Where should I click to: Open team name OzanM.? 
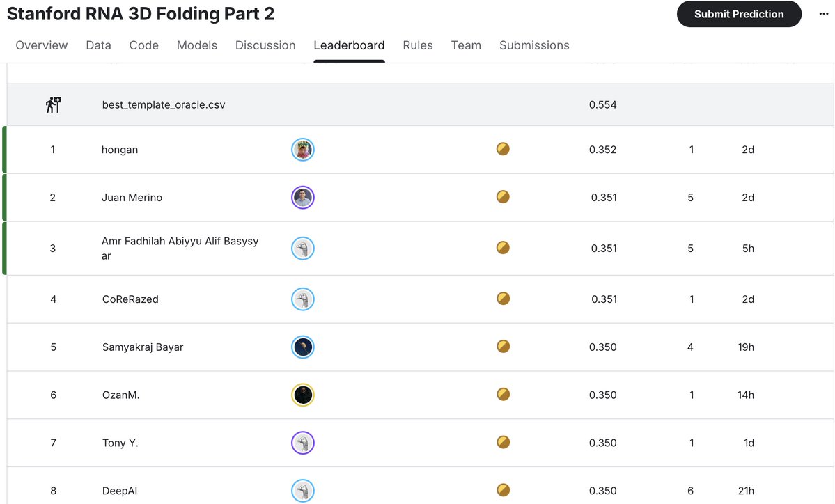tap(121, 395)
